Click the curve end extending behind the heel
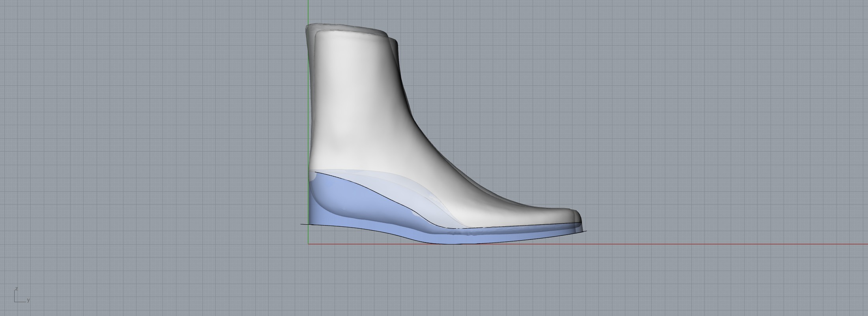Image resolution: width=868 pixels, height=316 pixels. (302, 224)
